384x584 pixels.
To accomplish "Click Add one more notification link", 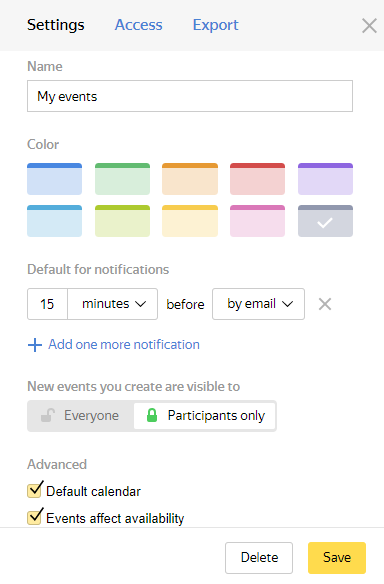I will pos(124,345).
